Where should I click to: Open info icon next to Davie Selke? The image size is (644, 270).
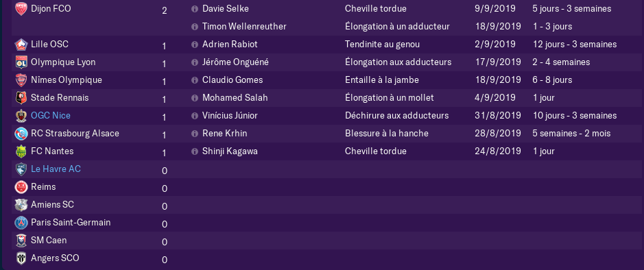coord(195,9)
